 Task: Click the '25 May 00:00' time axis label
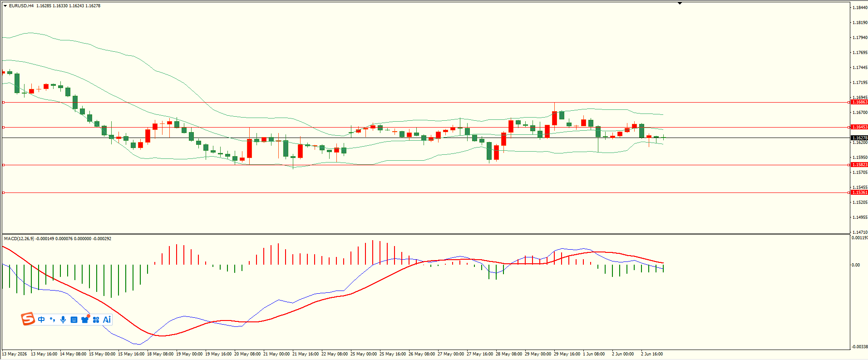[x=364, y=354]
